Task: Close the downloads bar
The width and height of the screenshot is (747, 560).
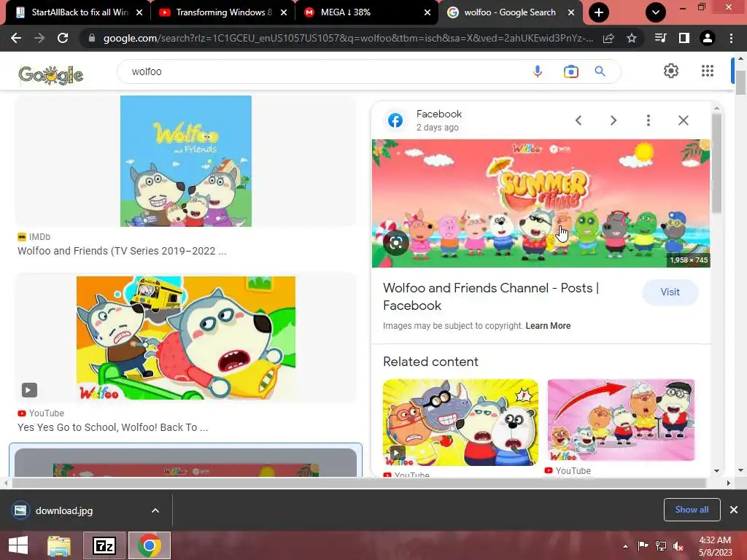Action: point(734,510)
